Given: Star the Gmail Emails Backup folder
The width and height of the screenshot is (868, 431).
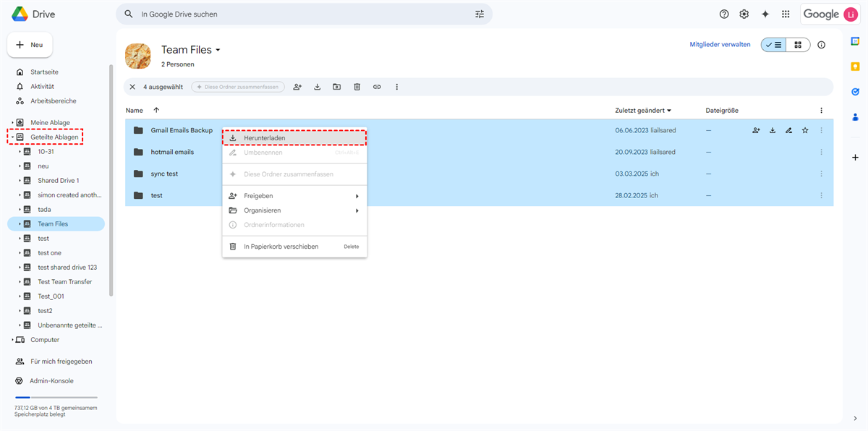Looking at the screenshot, I should pos(805,130).
